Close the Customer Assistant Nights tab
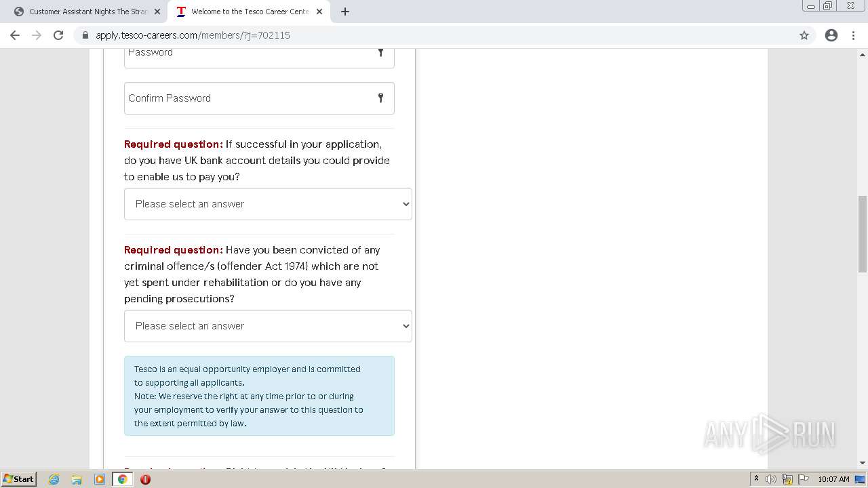 (x=157, y=12)
